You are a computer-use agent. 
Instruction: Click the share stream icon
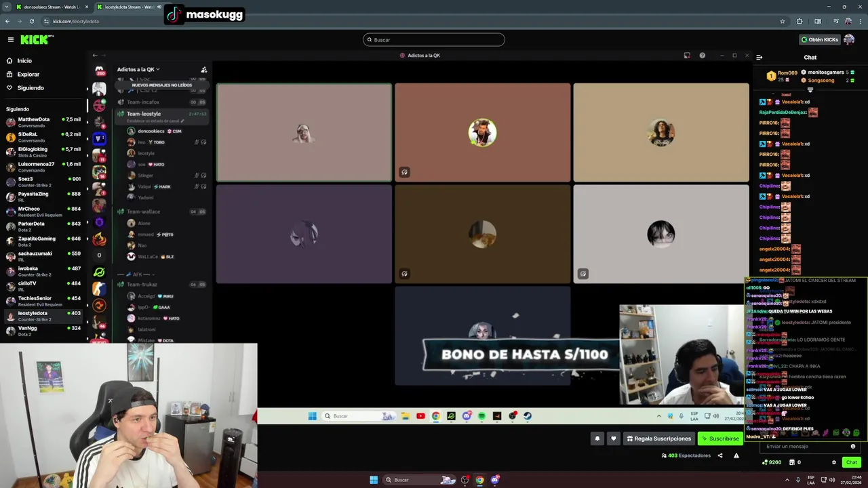720,455
